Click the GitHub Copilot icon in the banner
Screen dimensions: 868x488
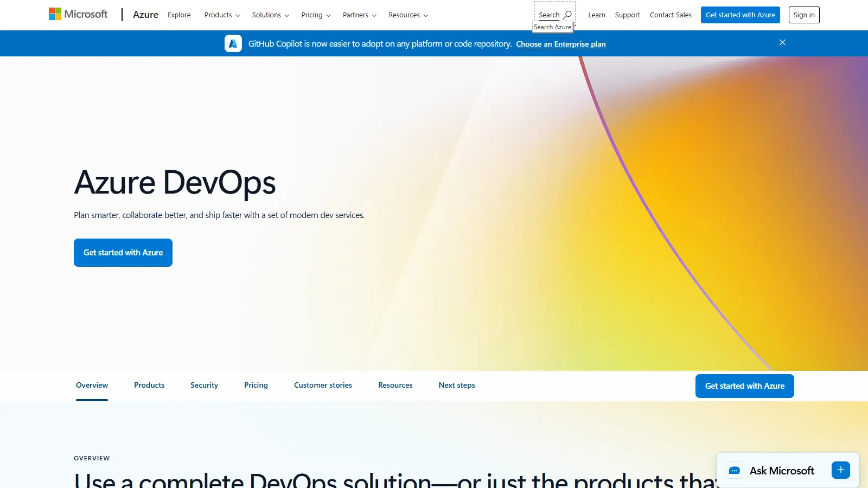coord(233,43)
